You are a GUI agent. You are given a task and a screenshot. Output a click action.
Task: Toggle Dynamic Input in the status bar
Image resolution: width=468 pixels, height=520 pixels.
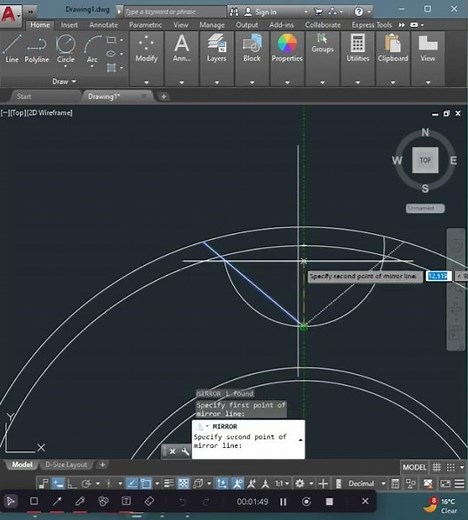58,483
